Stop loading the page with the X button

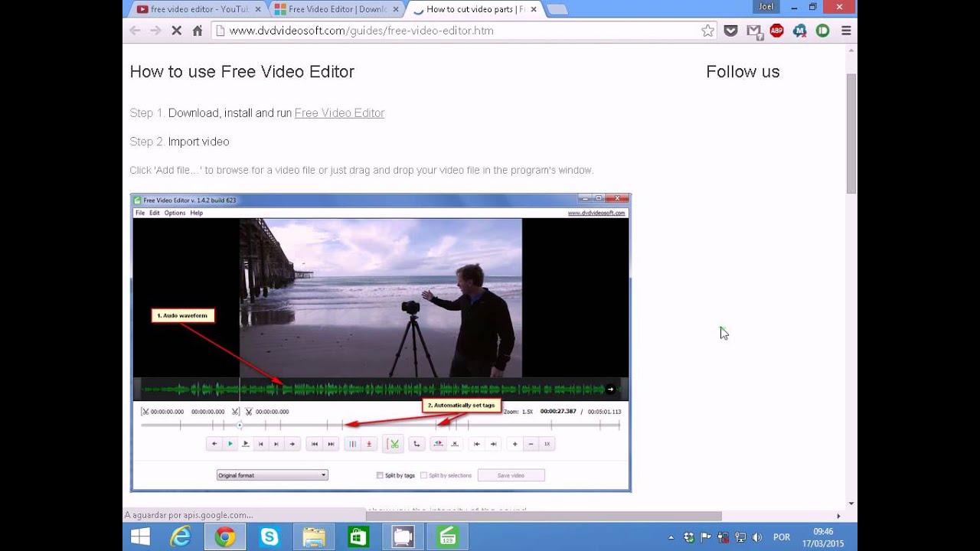pyautogui.click(x=176, y=31)
